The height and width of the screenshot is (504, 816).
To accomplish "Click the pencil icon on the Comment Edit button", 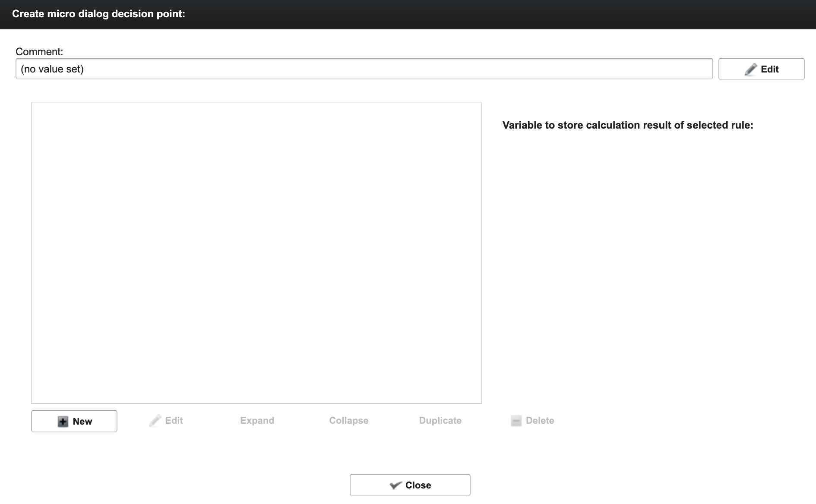I will tap(751, 69).
